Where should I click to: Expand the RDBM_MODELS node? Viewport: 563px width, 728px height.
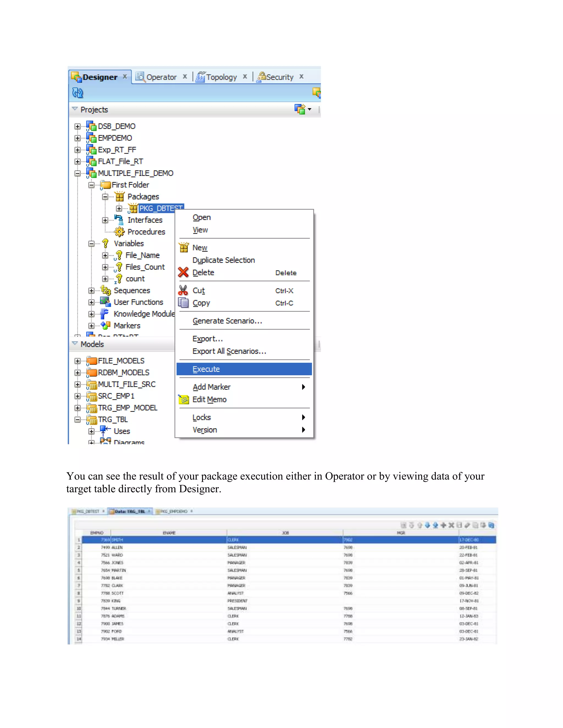[x=77, y=373]
